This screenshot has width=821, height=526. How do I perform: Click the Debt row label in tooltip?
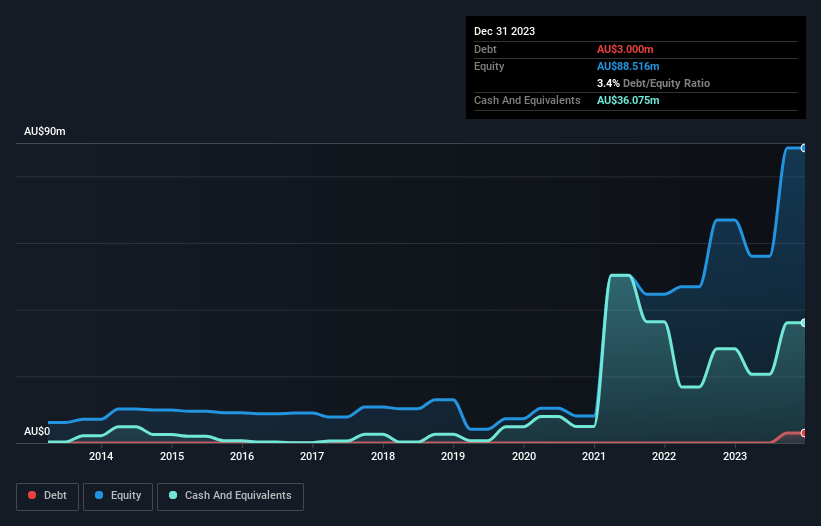(485, 49)
